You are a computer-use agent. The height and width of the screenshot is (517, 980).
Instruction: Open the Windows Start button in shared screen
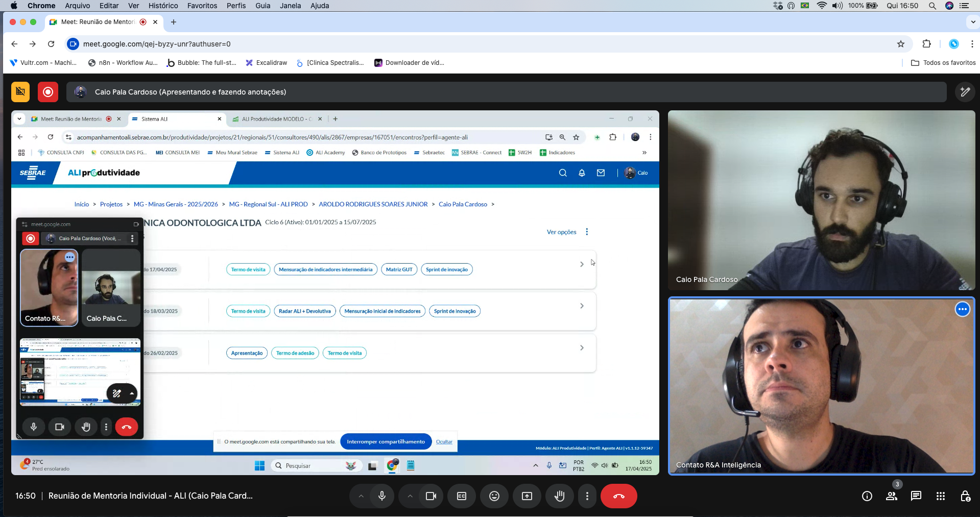click(x=259, y=465)
